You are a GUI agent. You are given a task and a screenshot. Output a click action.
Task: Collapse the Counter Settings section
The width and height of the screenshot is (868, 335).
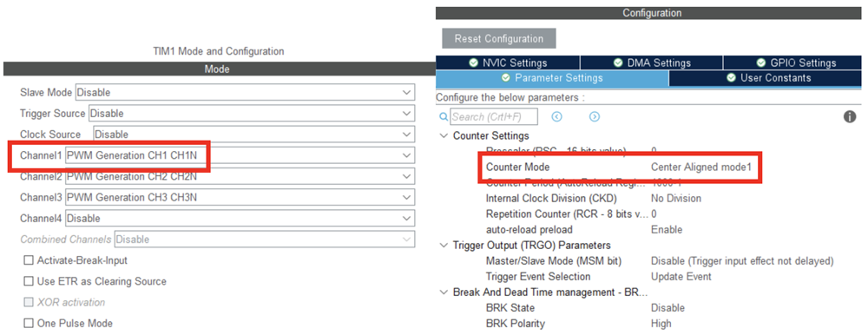point(444,135)
